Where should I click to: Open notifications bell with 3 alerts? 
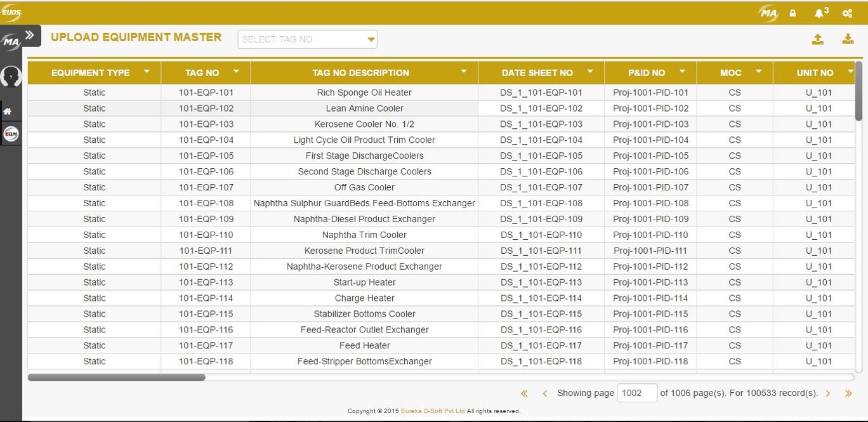tap(821, 12)
